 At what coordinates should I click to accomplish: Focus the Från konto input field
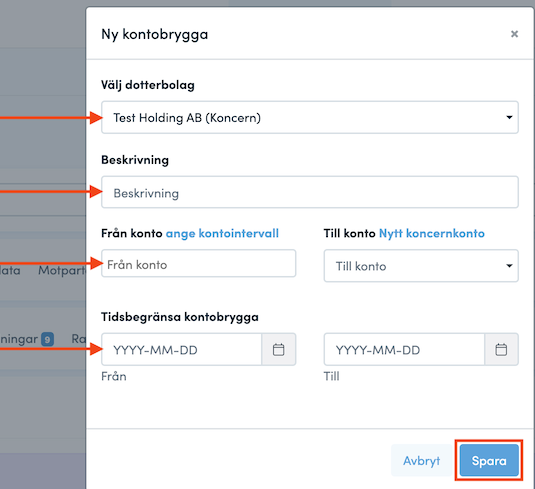[x=199, y=263]
